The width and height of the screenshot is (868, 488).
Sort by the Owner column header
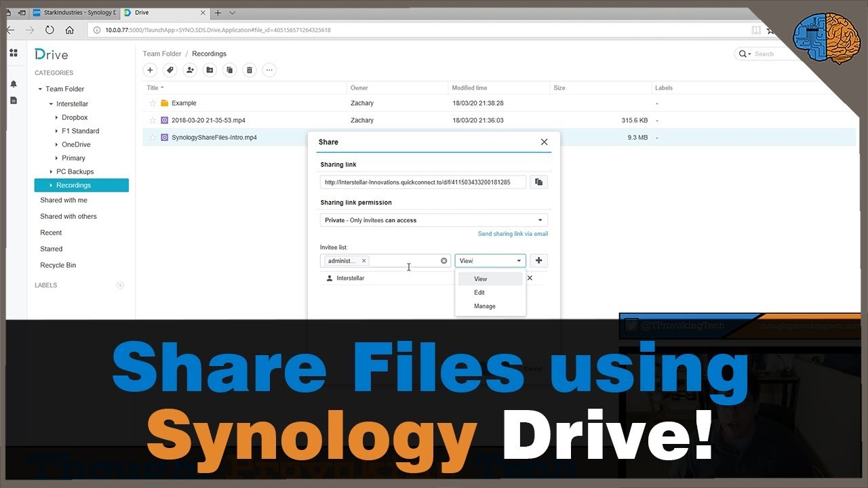pos(398,88)
